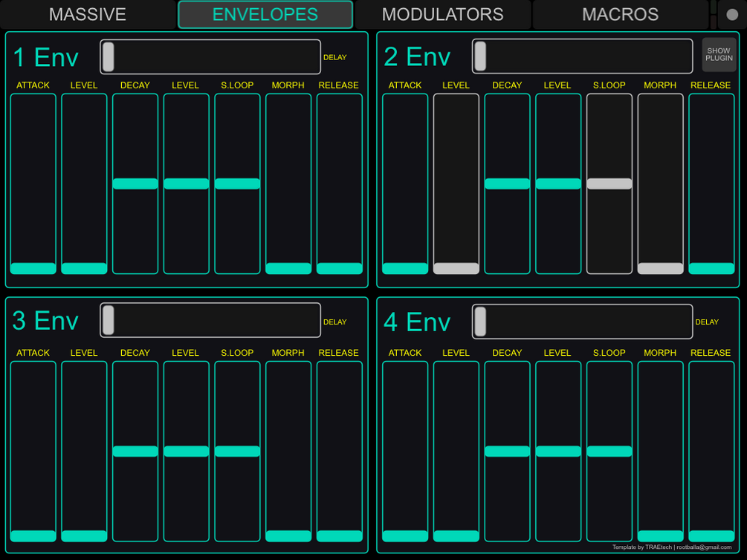747x560 pixels.
Task: Click the 1 Env S.LOOP fader
Action: 237,183
